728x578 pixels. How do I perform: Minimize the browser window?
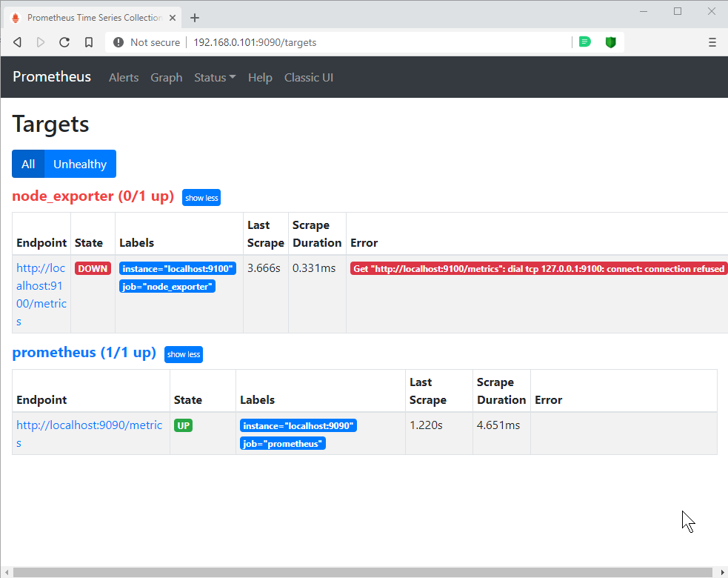coord(644,11)
